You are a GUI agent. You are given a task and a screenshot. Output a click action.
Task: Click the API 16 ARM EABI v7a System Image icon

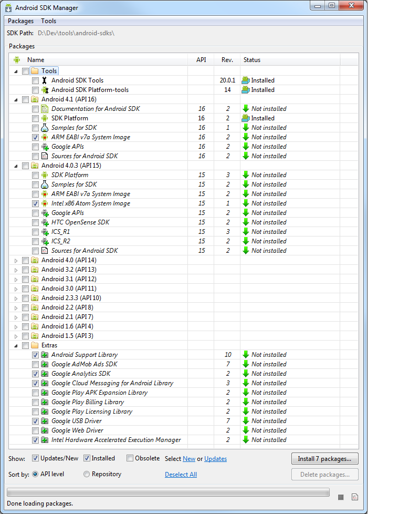45,137
